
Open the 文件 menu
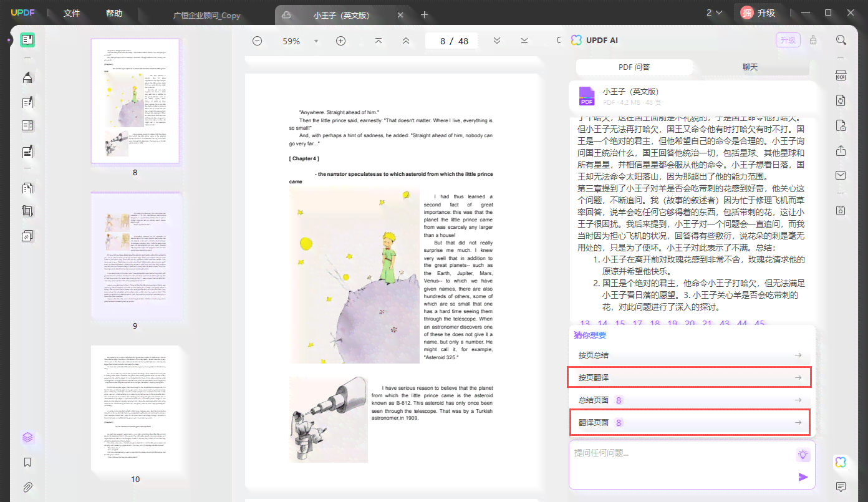[x=72, y=13]
